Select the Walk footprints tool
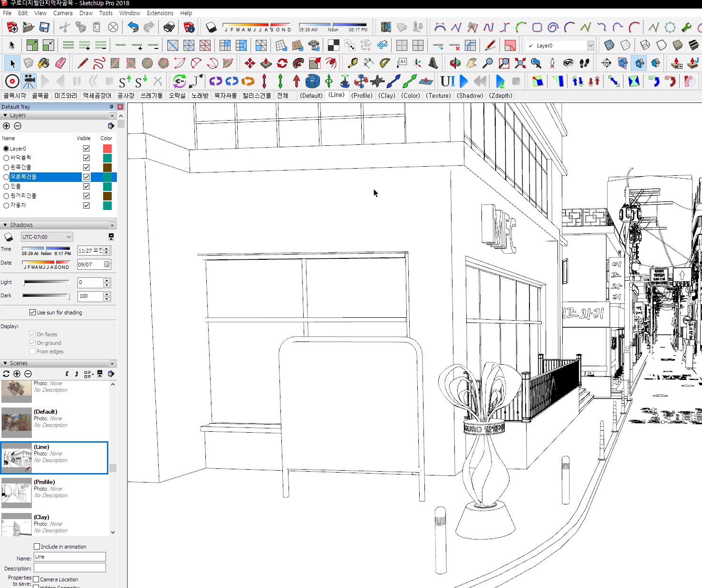Screen dimensions: 702x588 click(x=585, y=63)
